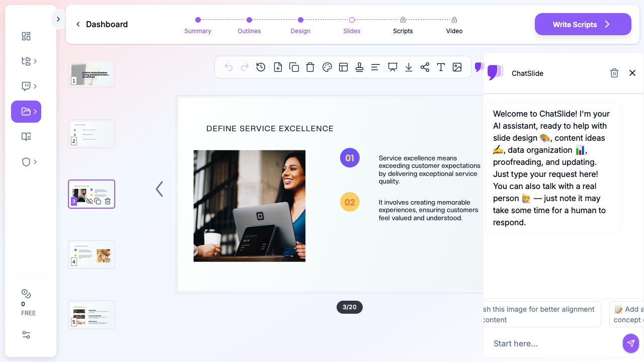
Task: Go to the Outlines step
Action: point(249,25)
